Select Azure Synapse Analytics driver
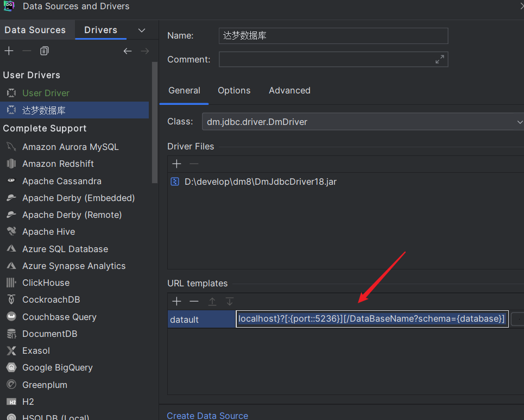The height and width of the screenshot is (420, 524). tap(74, 266)
